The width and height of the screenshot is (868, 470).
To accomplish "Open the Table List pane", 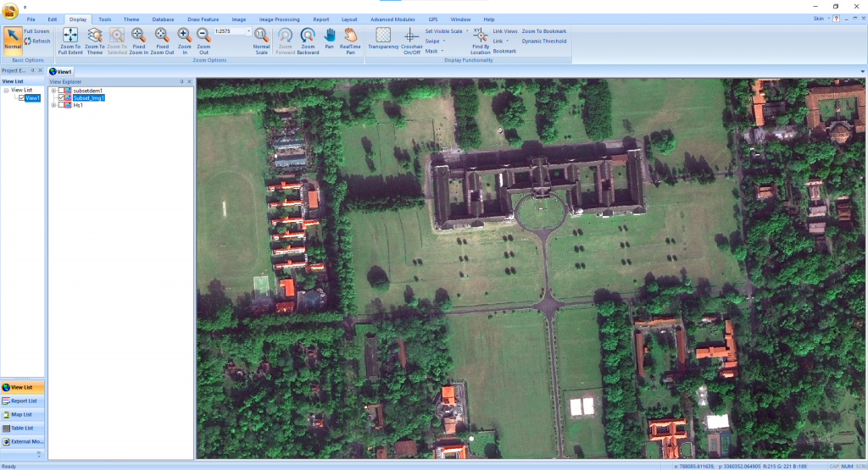I will pos(22,428).
